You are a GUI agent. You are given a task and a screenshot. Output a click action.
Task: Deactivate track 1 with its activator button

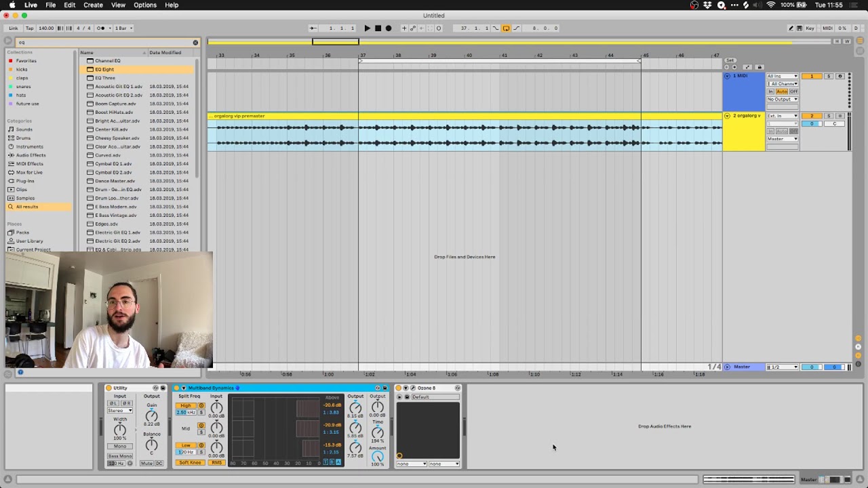tap(812, 76)
